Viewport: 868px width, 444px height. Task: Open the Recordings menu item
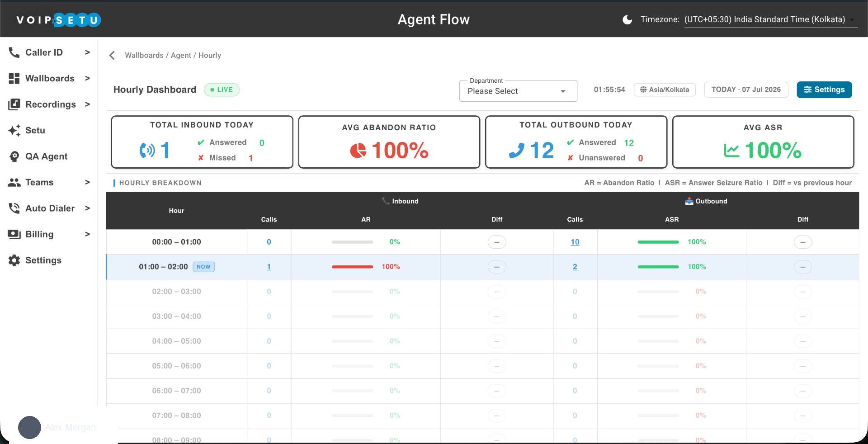click(49, 104)
